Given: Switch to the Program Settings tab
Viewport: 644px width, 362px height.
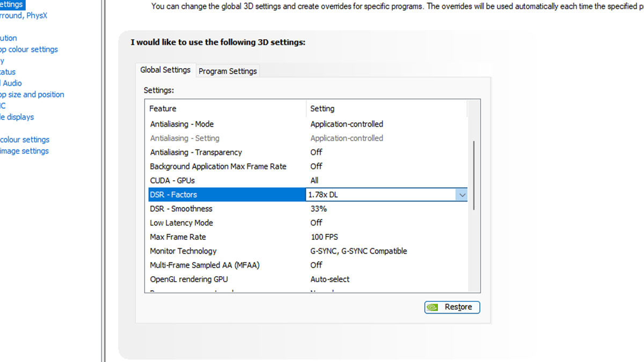Looking at the screenshot, I should pyautogui.click(x=228, y=70).
